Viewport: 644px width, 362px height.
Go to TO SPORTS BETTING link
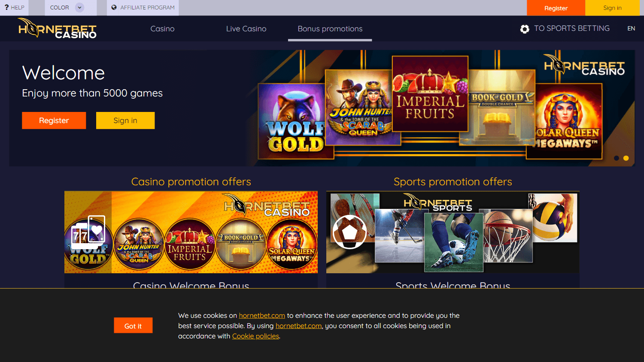pos(571,28)
